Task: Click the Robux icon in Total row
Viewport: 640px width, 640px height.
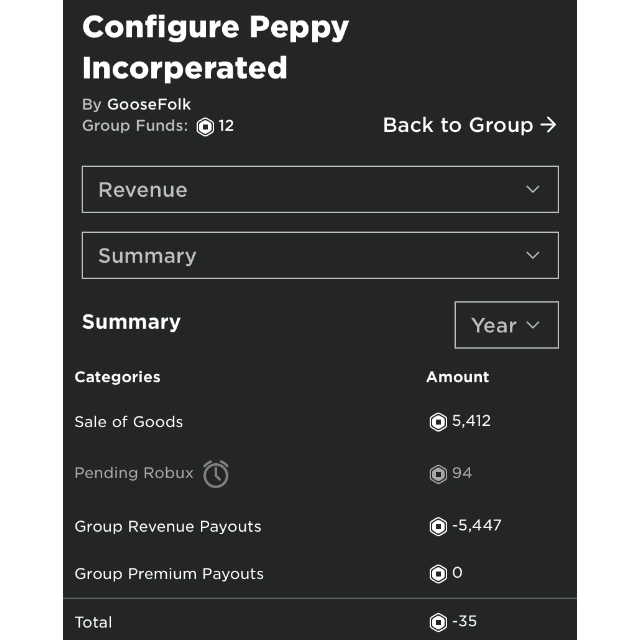Action: point(438,622)
